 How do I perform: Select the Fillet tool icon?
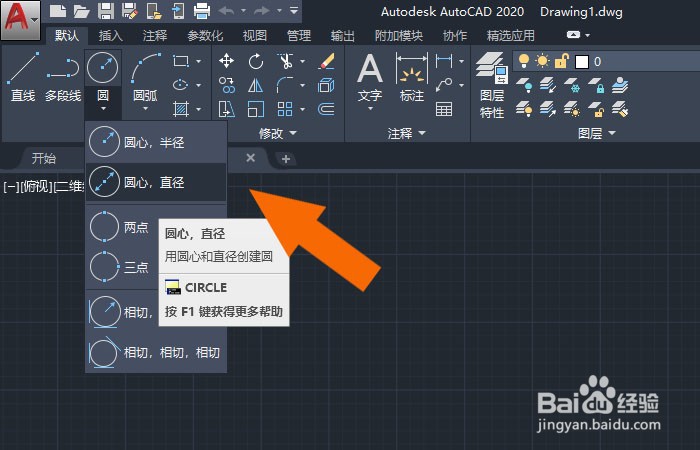click(285, 85)
